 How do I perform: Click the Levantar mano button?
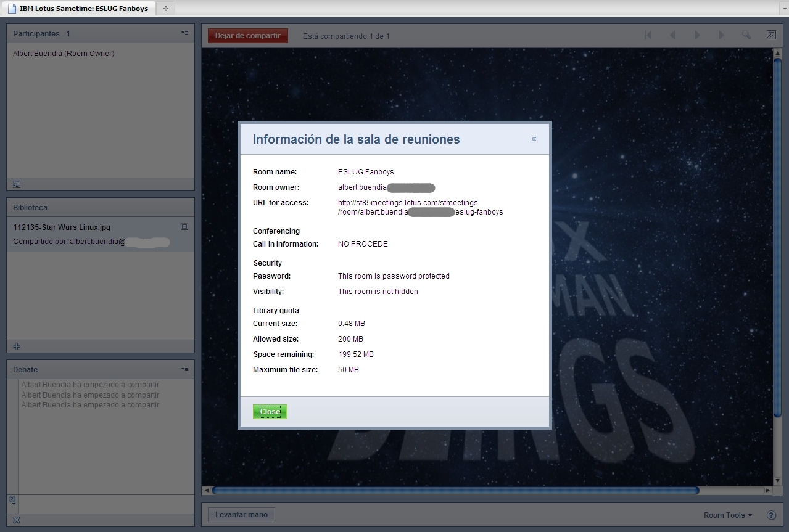point(241,515)
